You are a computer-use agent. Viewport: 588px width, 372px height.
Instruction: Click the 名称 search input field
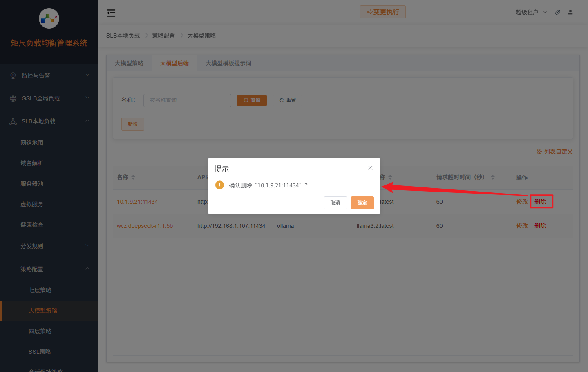pyautogui.click(x=187, y=100)
